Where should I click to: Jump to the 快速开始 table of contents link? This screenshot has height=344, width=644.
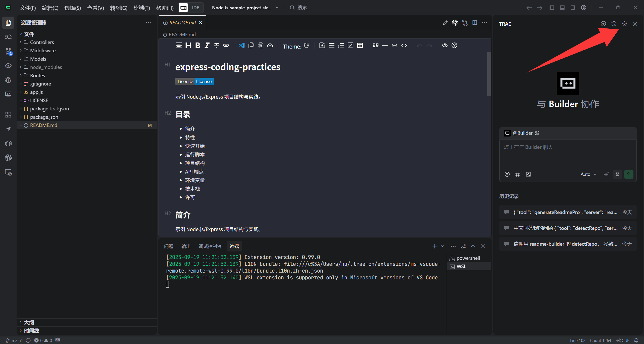[195, 146]
